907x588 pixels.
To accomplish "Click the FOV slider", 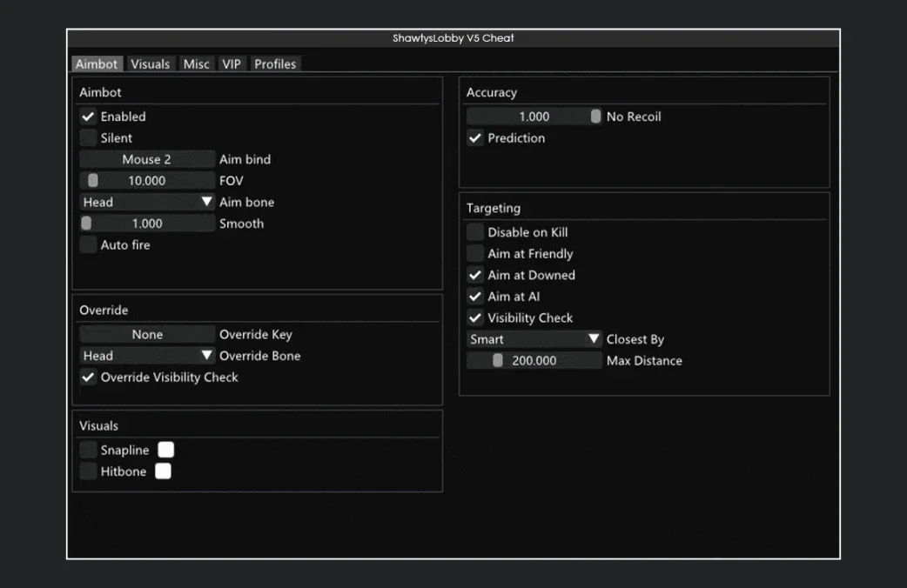I will point(147,180).
